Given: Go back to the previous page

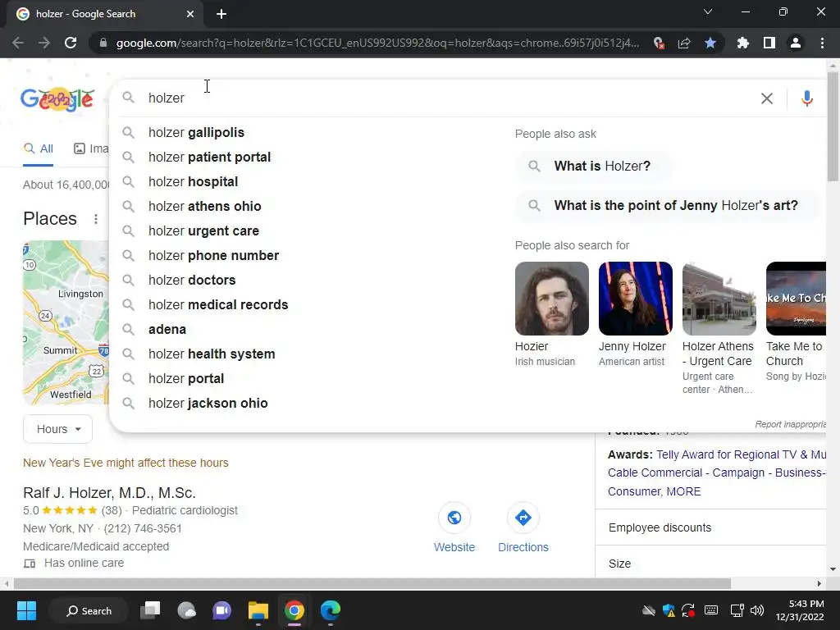Looking at the screenshot, I should pyautogui.click(x=18, y=43).
